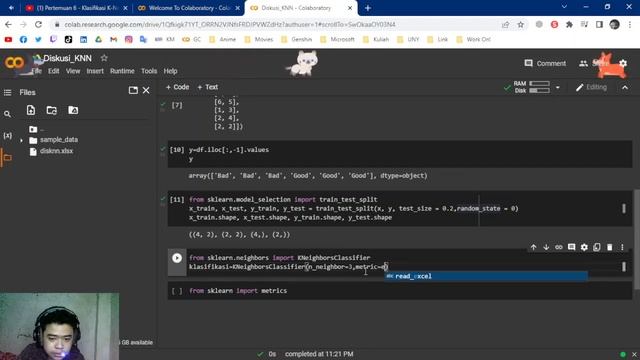Open the Anime bookmarks folder
The image size is (640, 360).
(x=222, y=39)
